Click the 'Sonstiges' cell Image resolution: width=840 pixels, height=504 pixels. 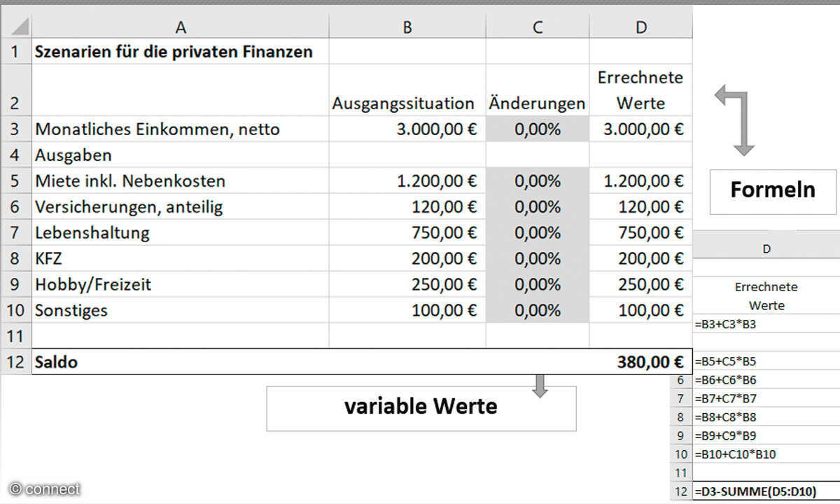[x=181, y=310]
